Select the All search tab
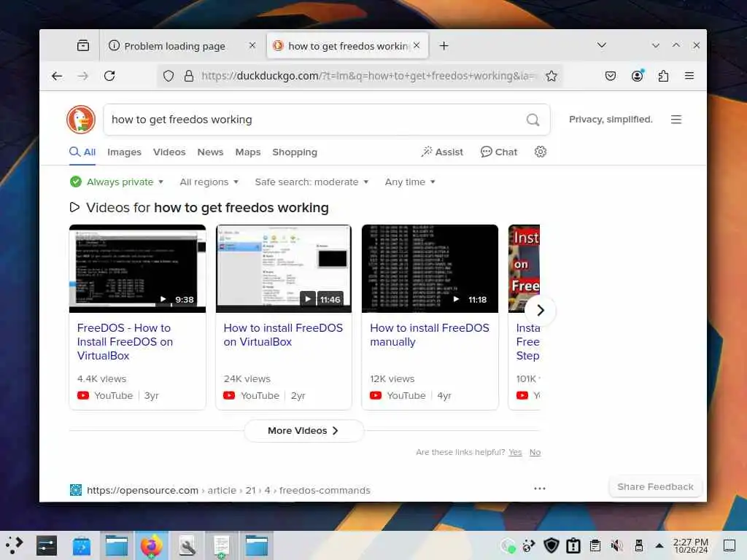 point(82,152)
